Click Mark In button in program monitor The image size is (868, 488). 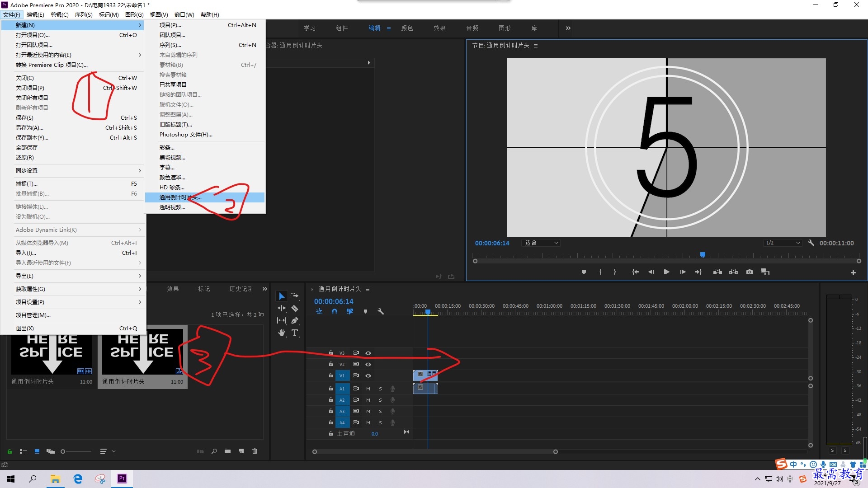tap(600, 272)
